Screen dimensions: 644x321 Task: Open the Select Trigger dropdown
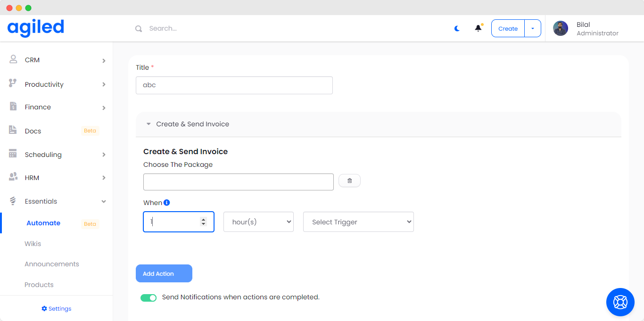[x=358, y=222]
